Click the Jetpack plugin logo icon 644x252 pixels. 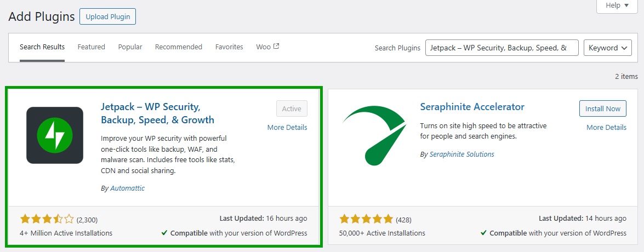(x=55, y=135)
